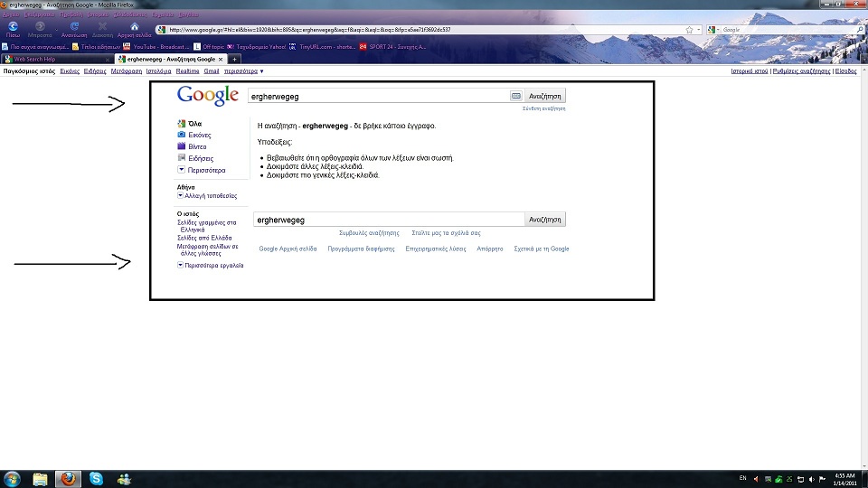Expand Περισσότερα εργαλεία tools
The height and width of the screenshot is (488, 868).
pyautogui.click(x=211, y=266)
